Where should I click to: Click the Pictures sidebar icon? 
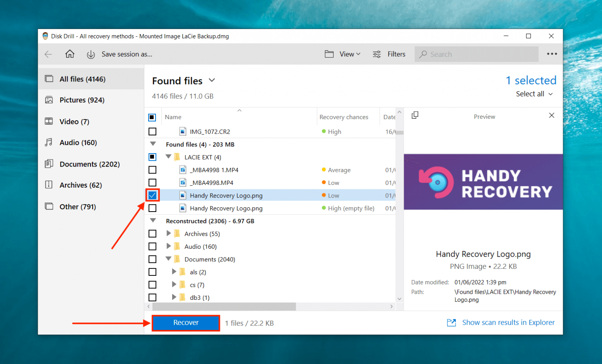coord(49,100)
